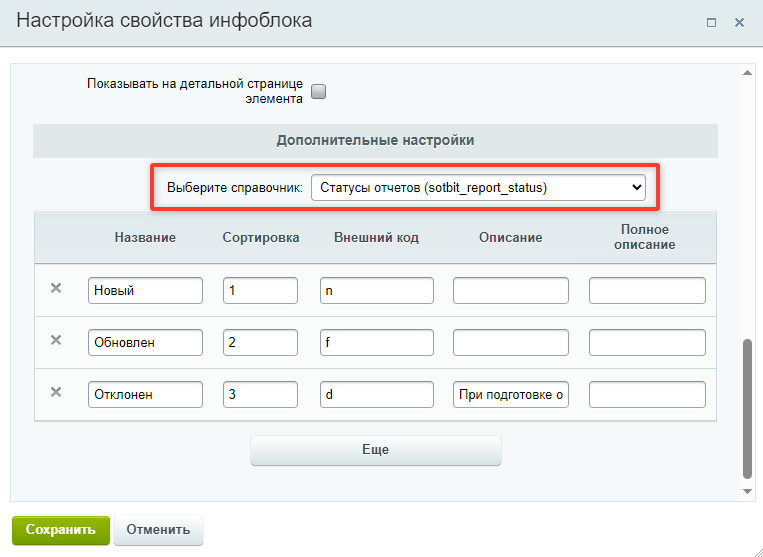
Task: Click the Название column header
Action: 145,237
